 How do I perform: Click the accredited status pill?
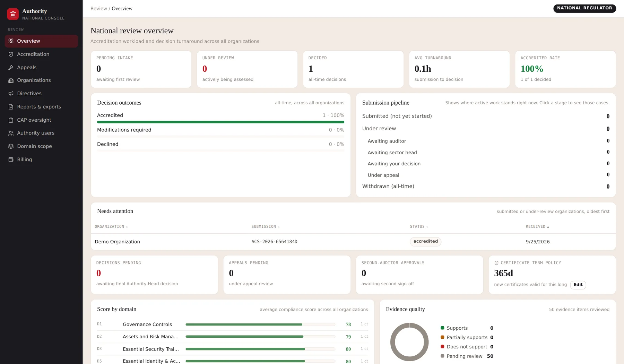point(425,241)
